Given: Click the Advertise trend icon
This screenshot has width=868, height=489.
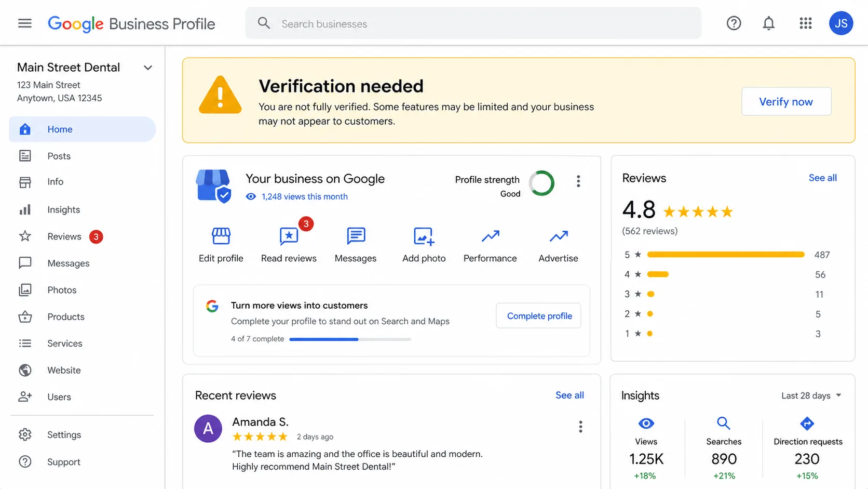Looking at the screenshot, I should pyautogui.click(x=559, y=236).
